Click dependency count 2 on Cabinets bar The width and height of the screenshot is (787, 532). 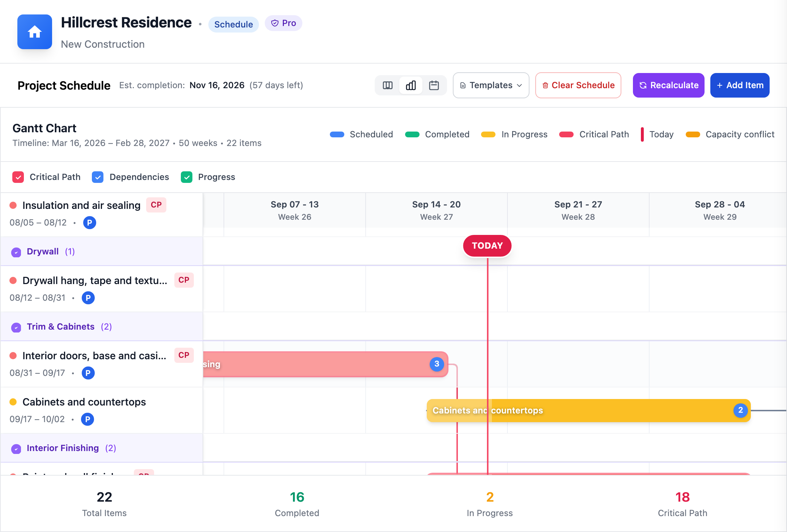click(x=740, y=410)
